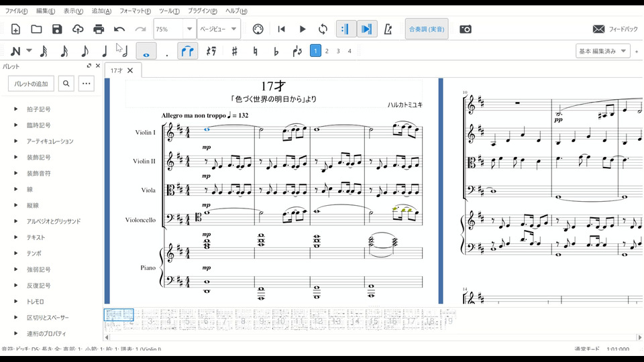Open the ページビュー view mode dropdown
Viewport: 644px width, 362px height.
point(219,29)
